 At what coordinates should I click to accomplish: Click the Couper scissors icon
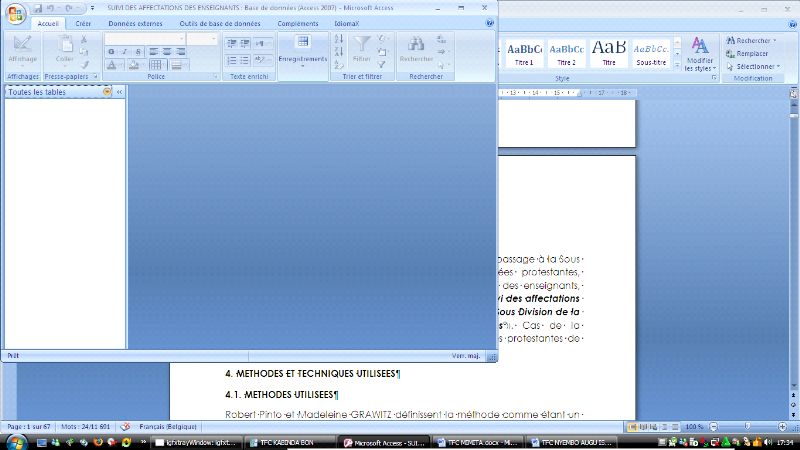click(x=84, y=39)
